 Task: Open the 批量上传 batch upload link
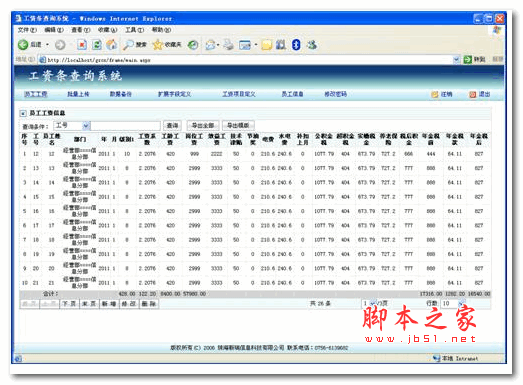(x=78, y=94)
